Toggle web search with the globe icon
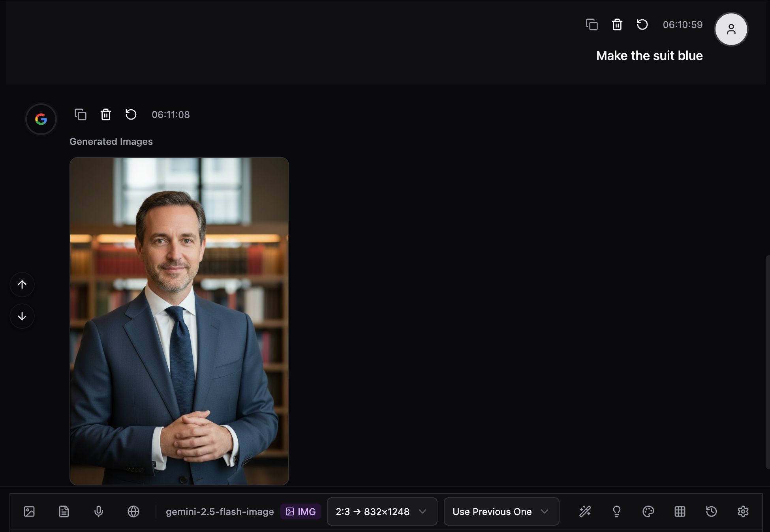The image size is (770, 532). coord(133,511)
